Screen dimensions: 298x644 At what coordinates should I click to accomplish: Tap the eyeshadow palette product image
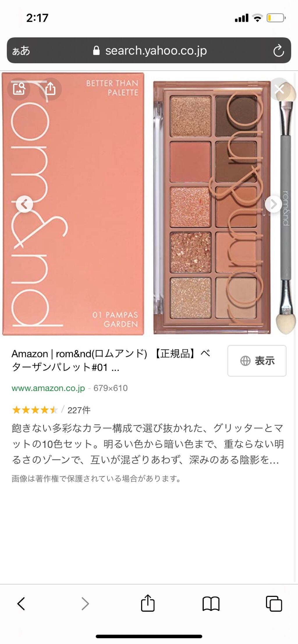coord(212,207)
